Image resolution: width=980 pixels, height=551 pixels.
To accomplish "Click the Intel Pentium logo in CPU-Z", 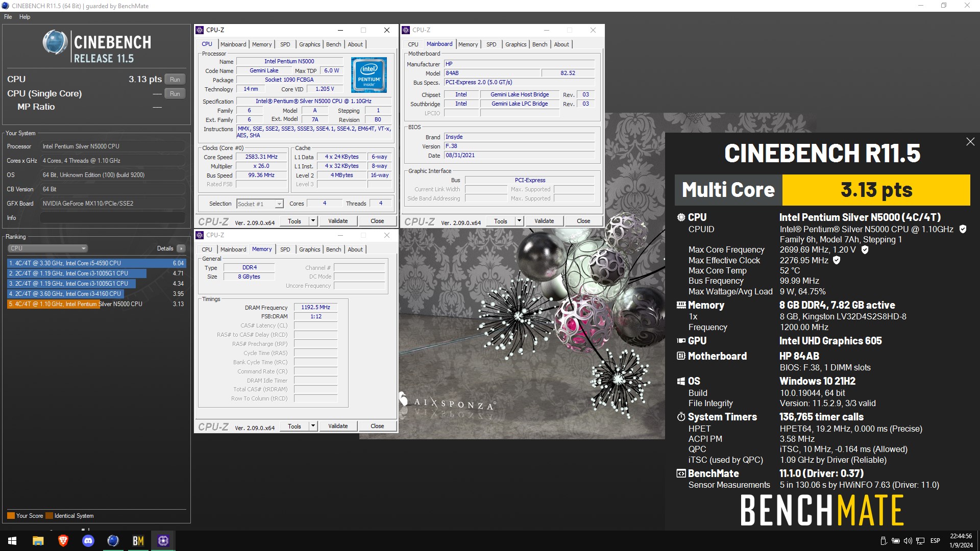I will tap(369, 74).
